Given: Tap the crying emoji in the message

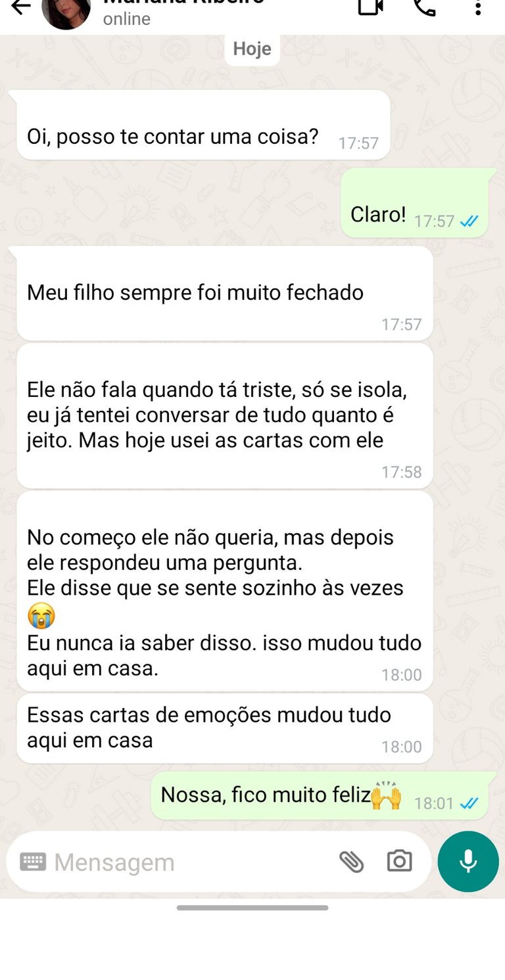Looking at the screenshot, I should 41,617.
